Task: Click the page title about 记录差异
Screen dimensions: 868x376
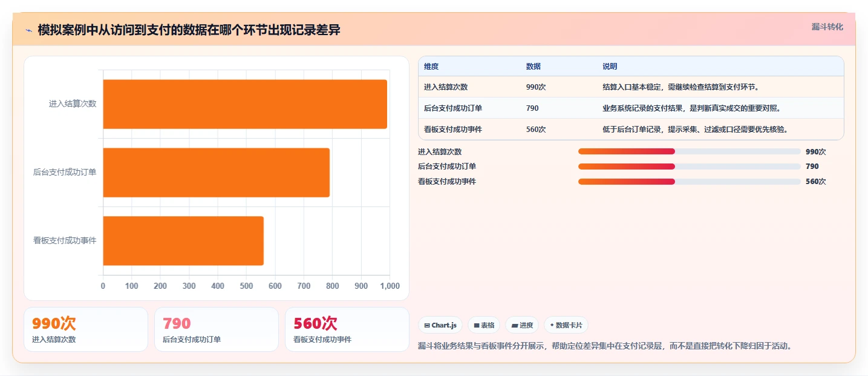Action: click(x=189, y=30)
